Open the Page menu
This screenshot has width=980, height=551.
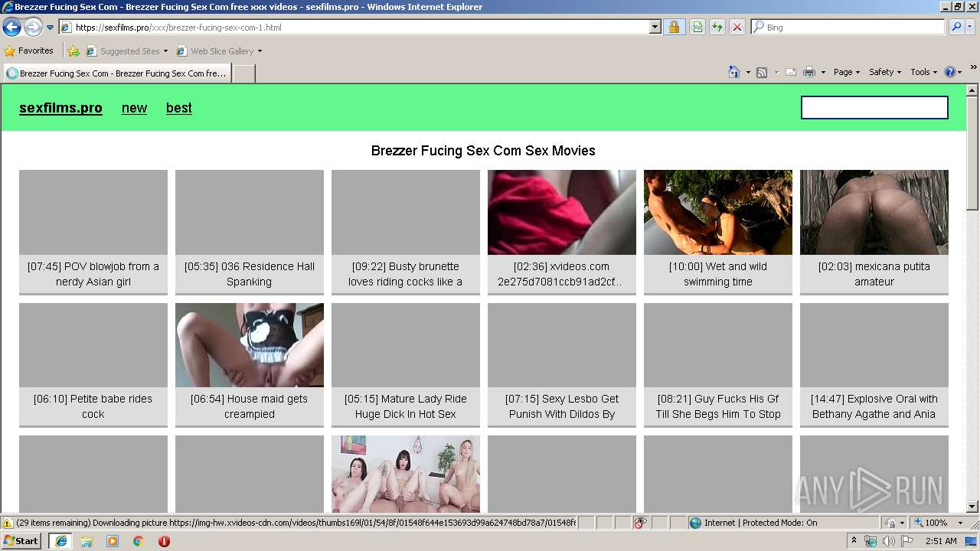click(x=846, y=72)
